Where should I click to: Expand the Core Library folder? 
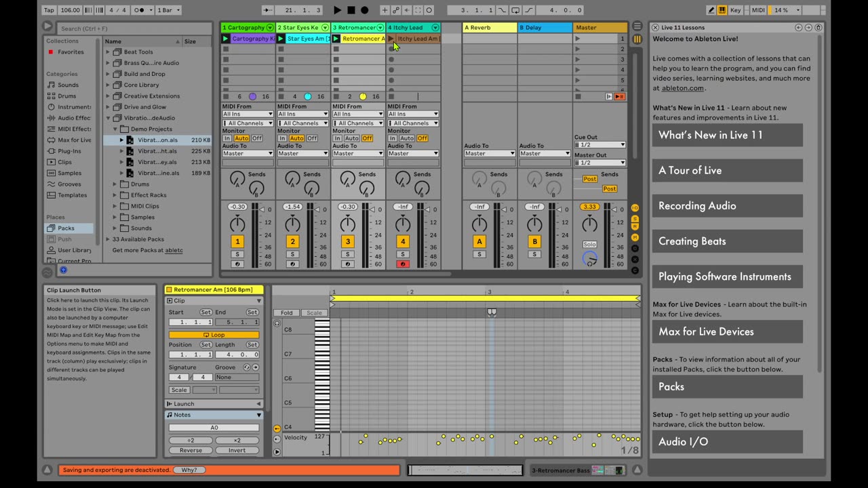[107, 85]
